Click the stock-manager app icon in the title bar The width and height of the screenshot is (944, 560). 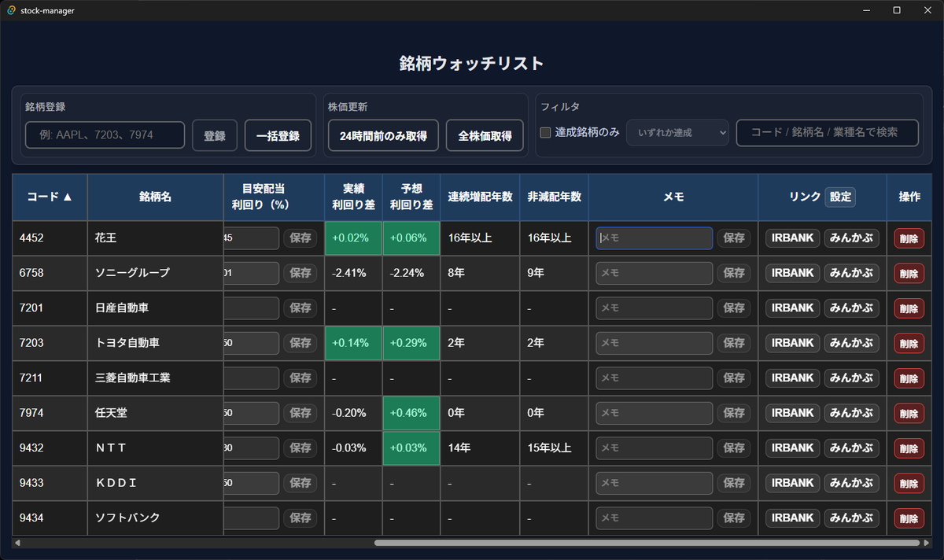click(x=10, y=10)
